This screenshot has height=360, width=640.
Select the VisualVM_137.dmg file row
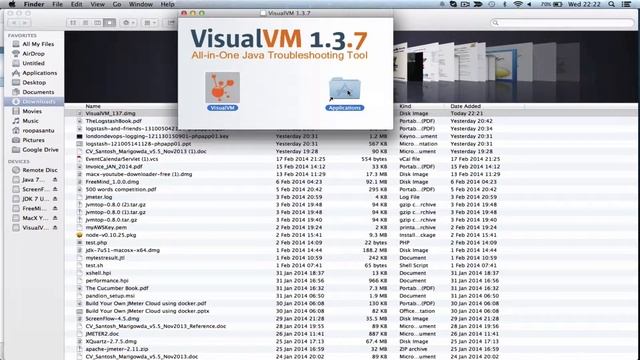point(351,113)
